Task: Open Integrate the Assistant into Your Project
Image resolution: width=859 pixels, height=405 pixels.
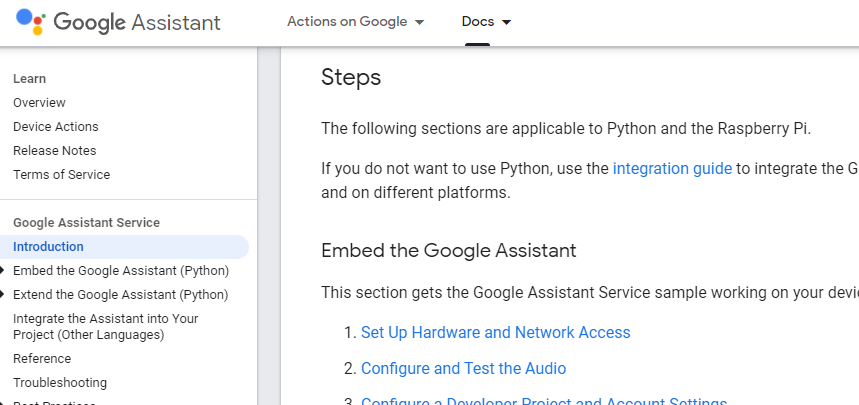Action: (x=106, y=327)
